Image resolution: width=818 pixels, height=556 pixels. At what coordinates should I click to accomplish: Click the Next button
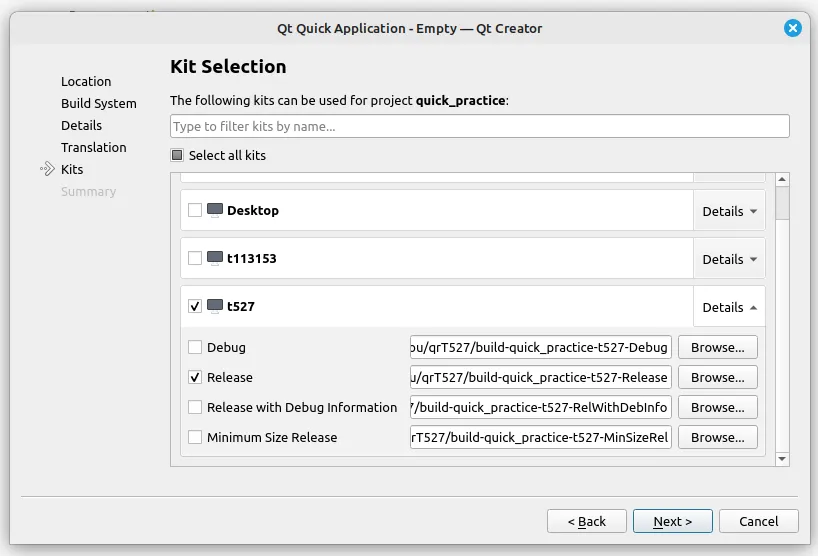[x=672, y=521]
